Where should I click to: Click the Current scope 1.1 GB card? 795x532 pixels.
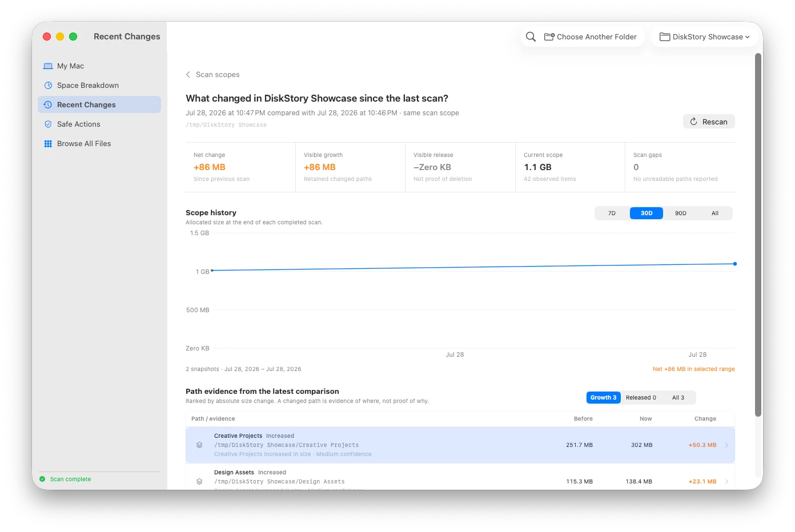[570, 167]
